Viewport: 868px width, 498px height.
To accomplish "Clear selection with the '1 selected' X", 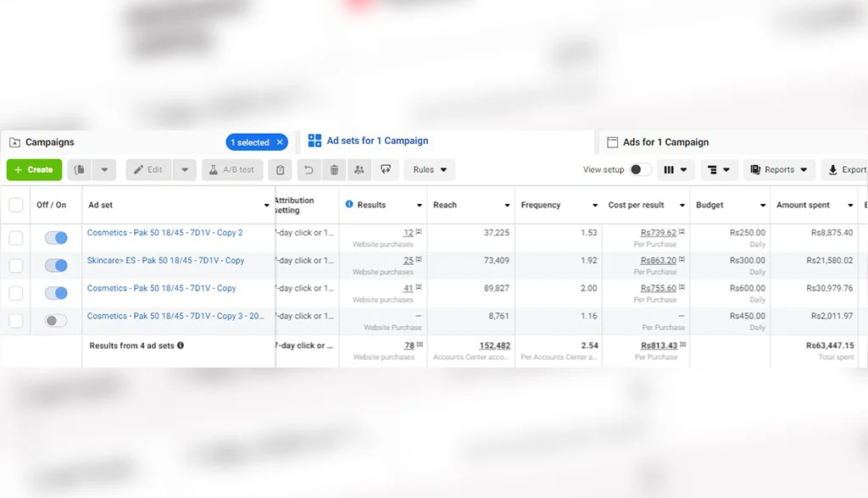I will pos(280,142).
